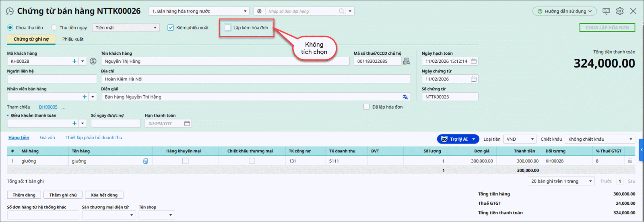Screen dimensions: 644x222
Task: Click the history clock icon beside the title
Action: click(x=10, y=11)
